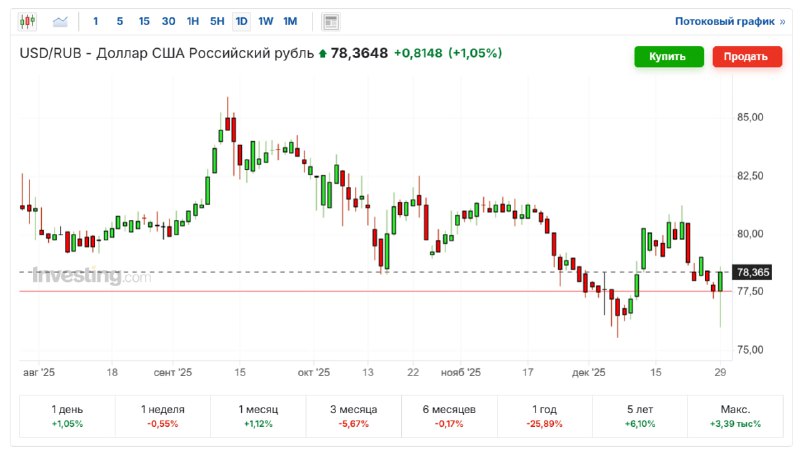Set chart interval to 1H
The image size is (800, 450).
[x=193, y=21]
